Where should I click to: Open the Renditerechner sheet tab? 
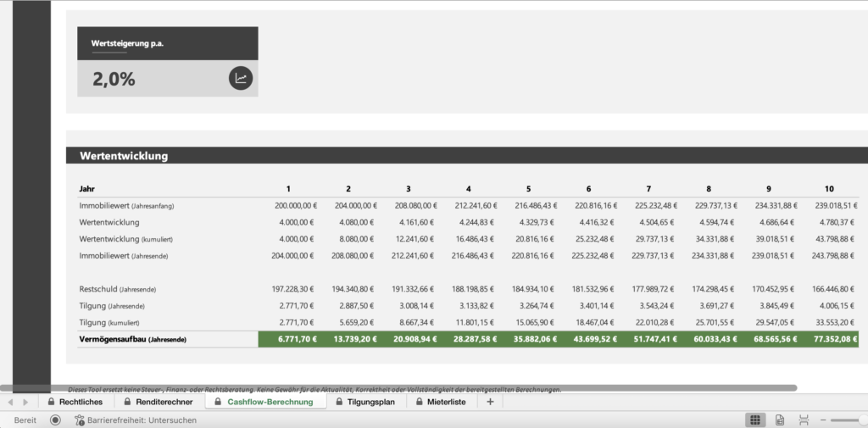click(x=159, y=402)
